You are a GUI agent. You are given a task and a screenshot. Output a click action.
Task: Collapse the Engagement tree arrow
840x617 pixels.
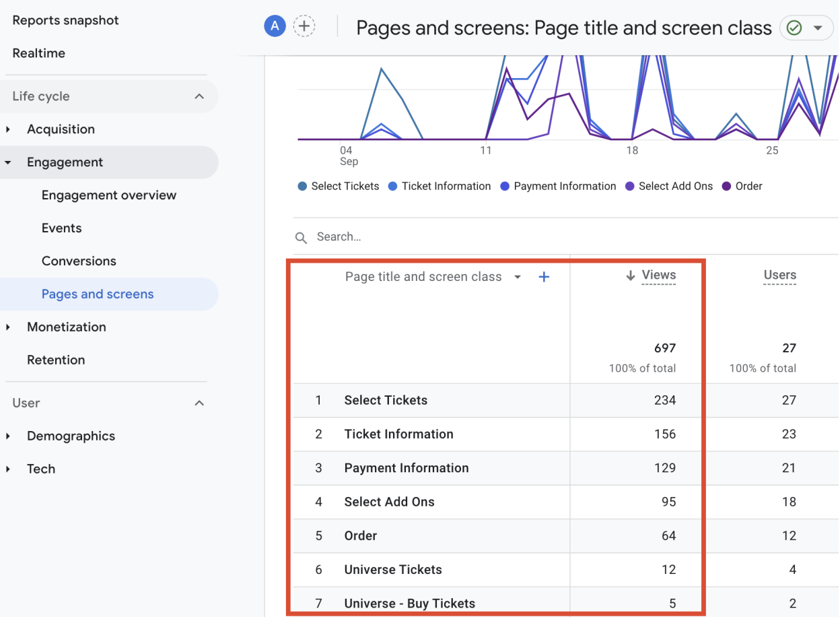pos(8,162)
